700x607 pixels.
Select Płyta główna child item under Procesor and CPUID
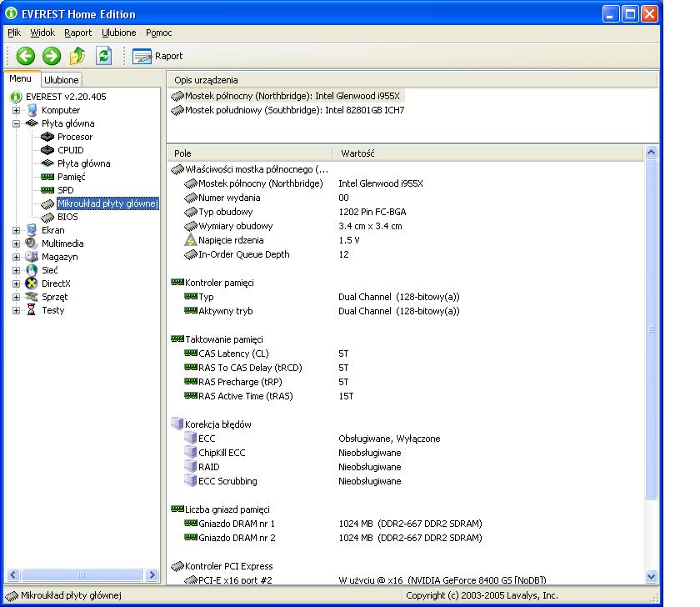click(x=83, y=163)
